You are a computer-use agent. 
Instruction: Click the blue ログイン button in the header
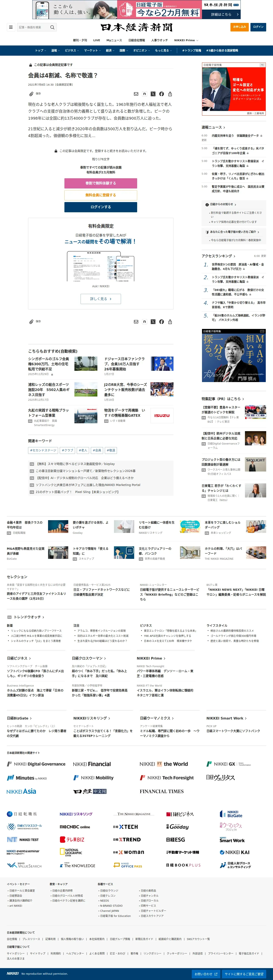click(x=258, y=27)
